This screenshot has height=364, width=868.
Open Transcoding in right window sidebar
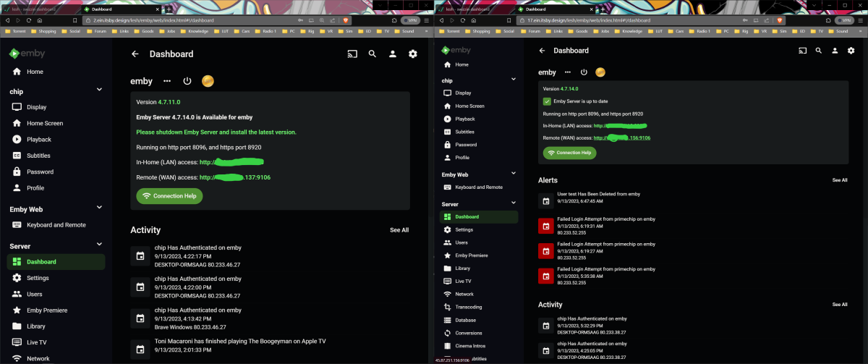(480, 307)
